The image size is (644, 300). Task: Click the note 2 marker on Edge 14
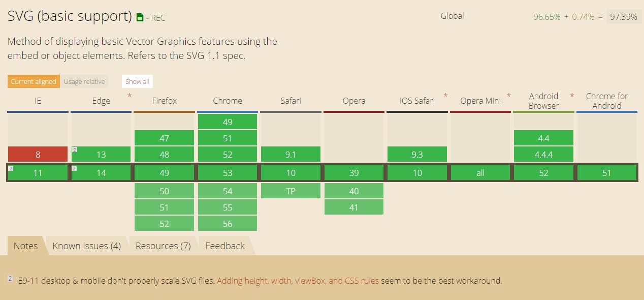(x=74, y=168)
